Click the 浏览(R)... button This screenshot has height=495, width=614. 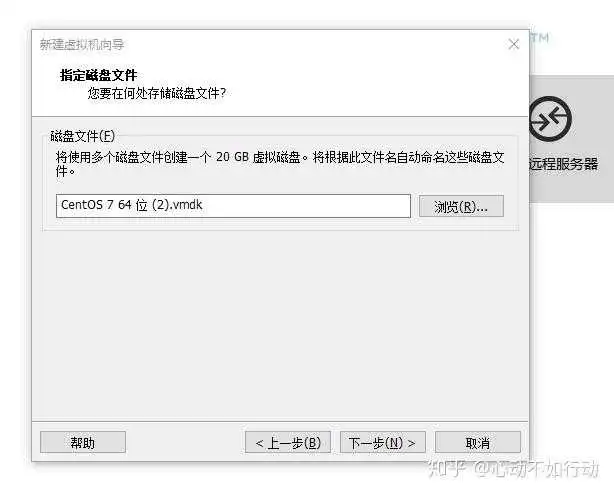461,206
